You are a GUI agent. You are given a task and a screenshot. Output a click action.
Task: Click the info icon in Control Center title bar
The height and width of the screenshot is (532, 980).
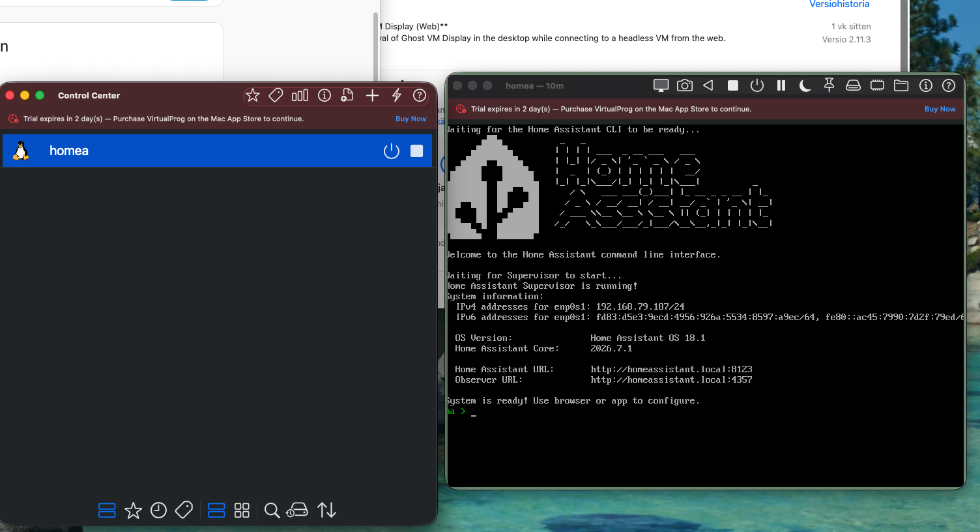point(324,96)
